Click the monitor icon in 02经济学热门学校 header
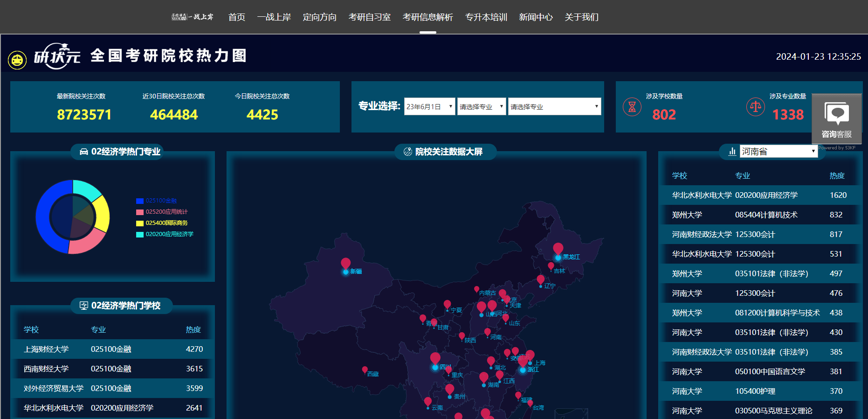 pos(84,306)
